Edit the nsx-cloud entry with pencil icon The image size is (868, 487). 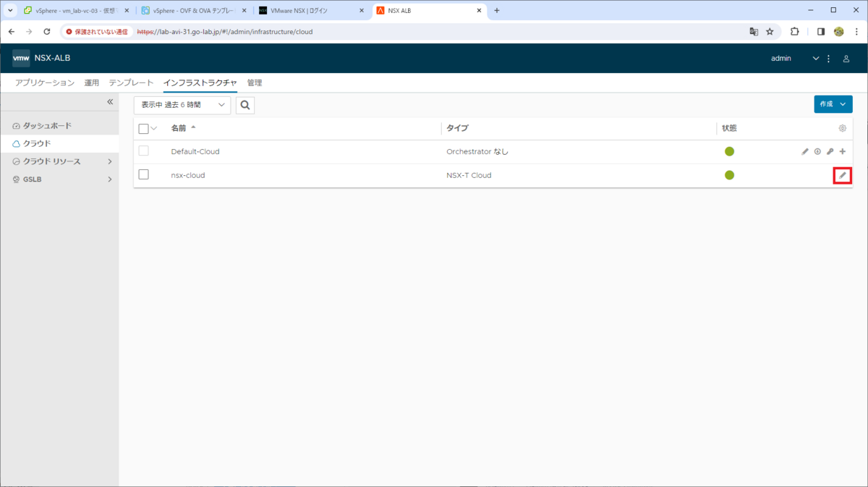842,175
